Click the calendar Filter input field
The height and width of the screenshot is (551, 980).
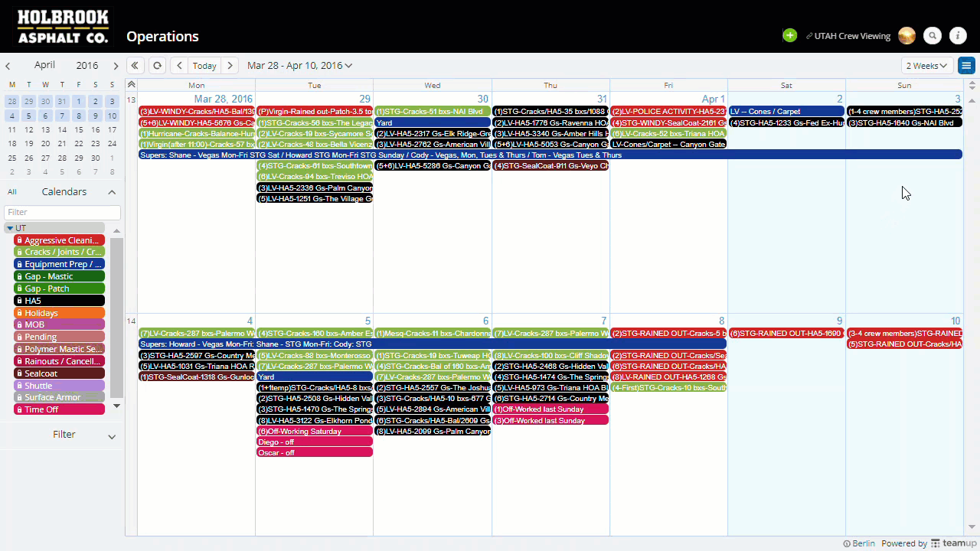(62, 212)
